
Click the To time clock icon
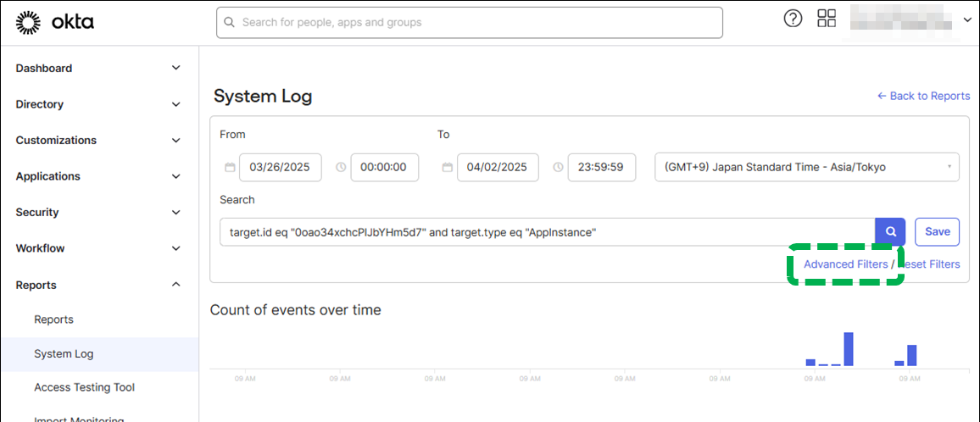[x=558, y=168]
